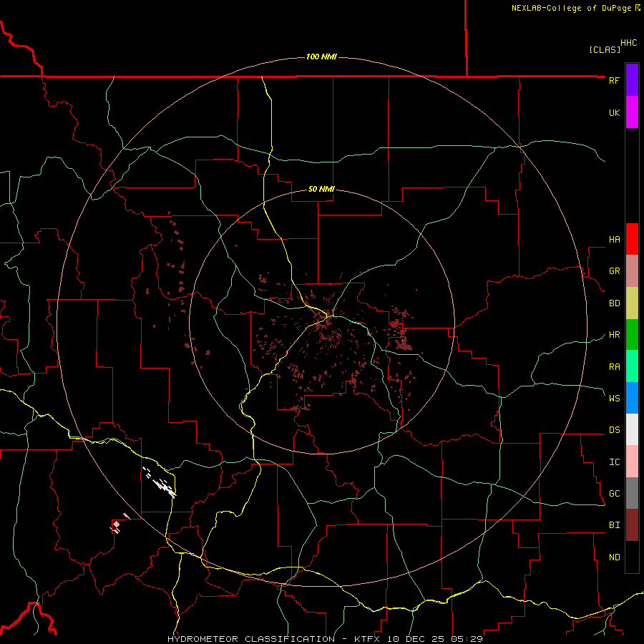
Task: Click the HA red legend swatch
Action: (x=632, y=239)
